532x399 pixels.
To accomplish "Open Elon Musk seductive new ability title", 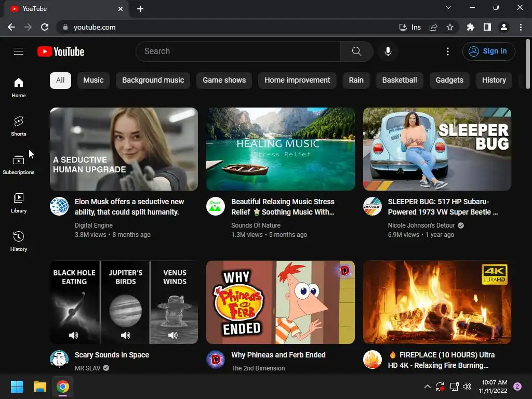I will [129, 207].
